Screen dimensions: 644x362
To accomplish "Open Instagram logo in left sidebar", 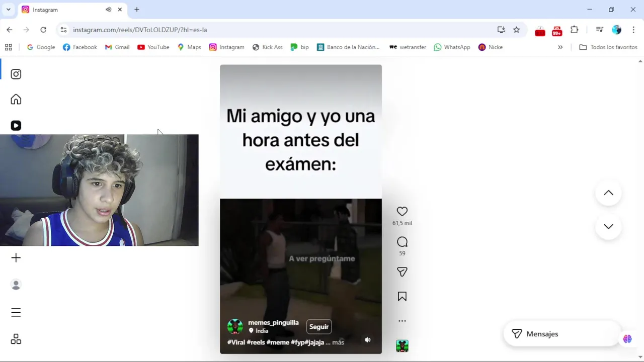I will [x=16, y=74].
